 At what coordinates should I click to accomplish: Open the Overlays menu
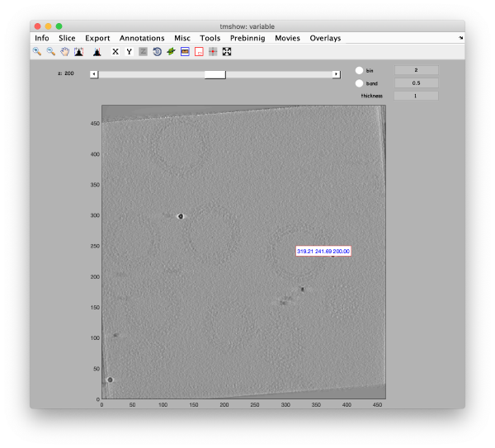pos(325,38)
